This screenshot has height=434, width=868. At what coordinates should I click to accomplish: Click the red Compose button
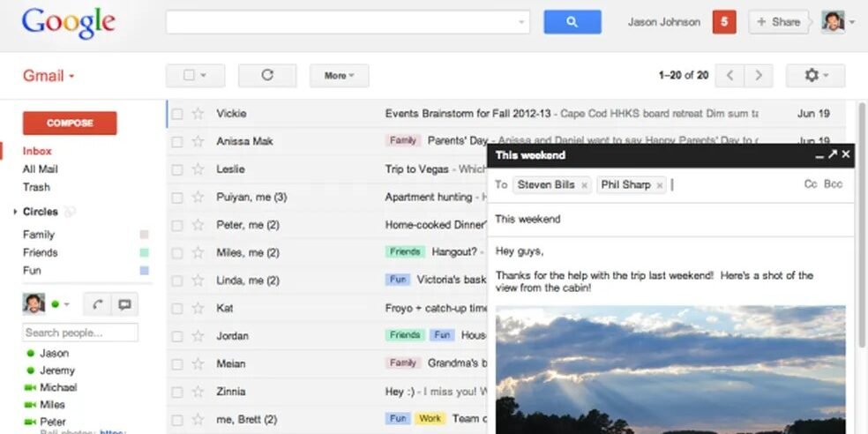[70, 123]
